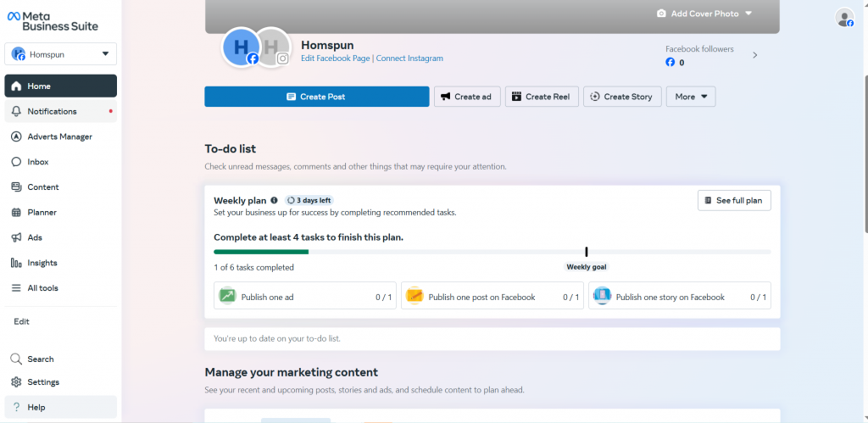This screenshot has height=423, width=868.
Task: Click the account avatar at top right
Action: (x=845, y=18)
